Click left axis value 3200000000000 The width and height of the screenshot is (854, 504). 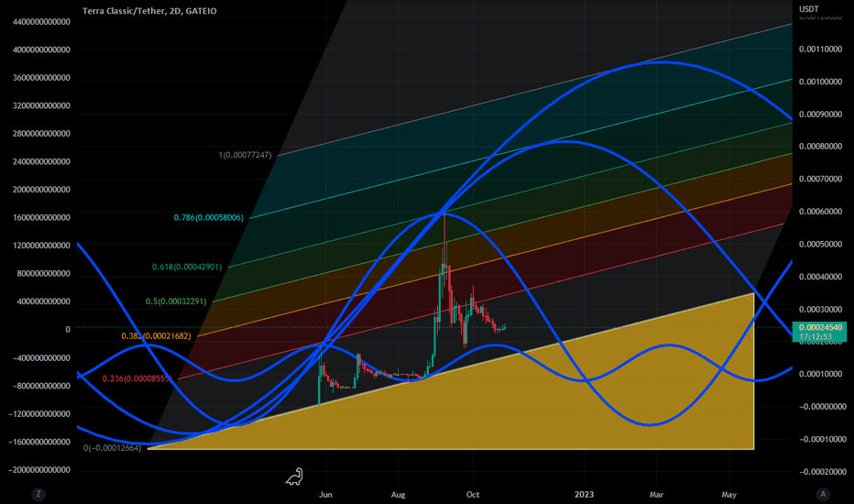41,105
